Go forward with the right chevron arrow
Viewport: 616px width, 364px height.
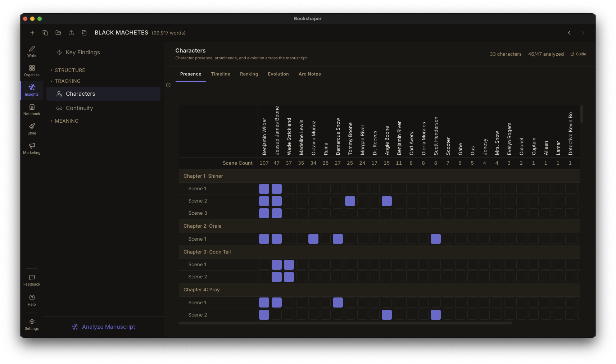583,33
